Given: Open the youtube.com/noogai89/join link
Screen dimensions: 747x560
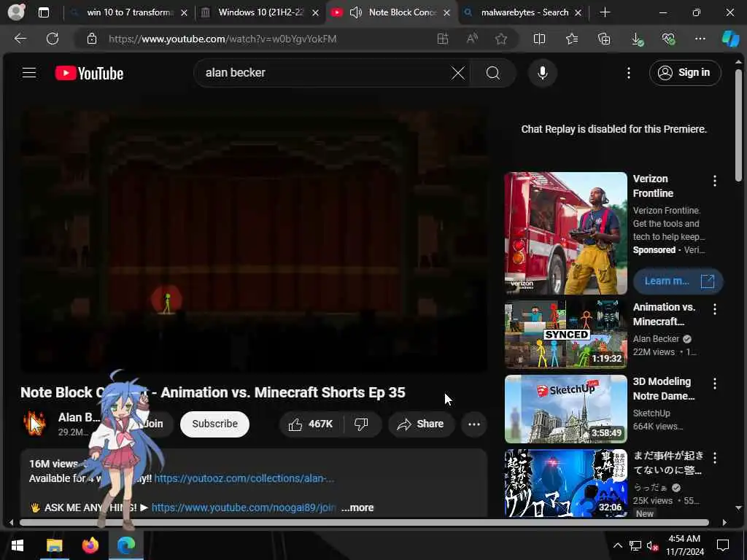Looking at the screenshot, I should tap(244, 507).
